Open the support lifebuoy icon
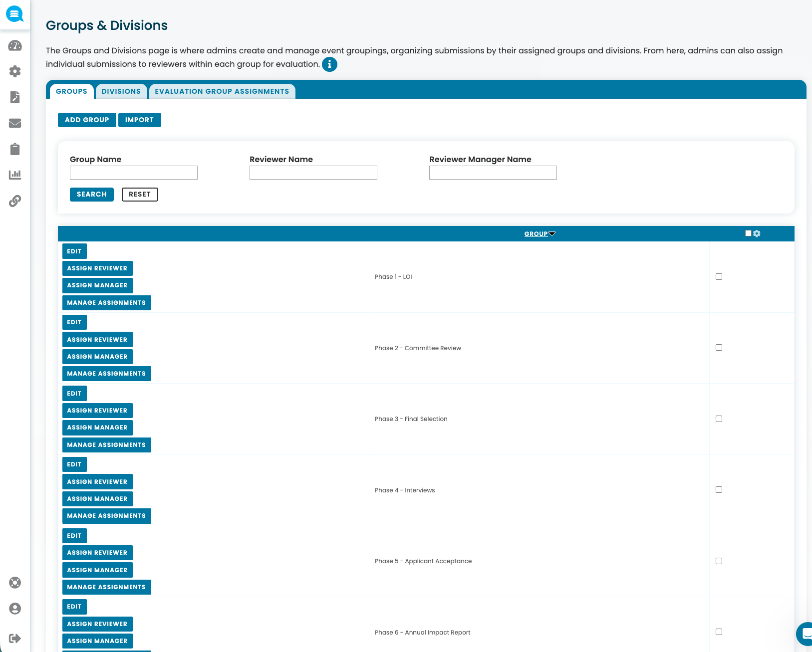Screen dimensions: 812x652 click(15, 582)
